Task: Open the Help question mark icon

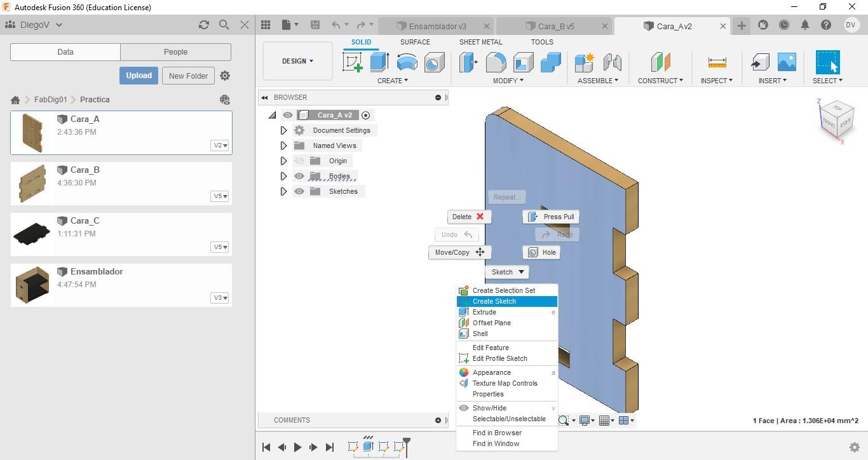Action: tap(826, 25)
